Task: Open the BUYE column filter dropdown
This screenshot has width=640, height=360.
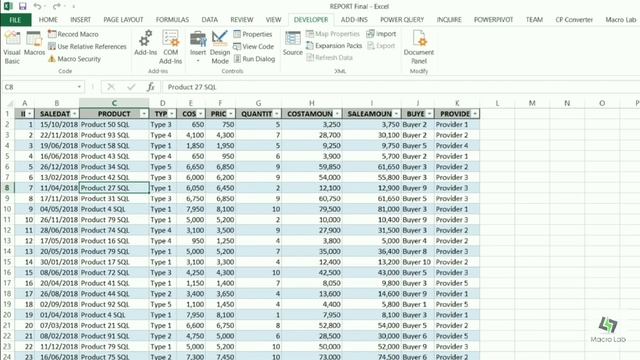Action: (429, 114)
